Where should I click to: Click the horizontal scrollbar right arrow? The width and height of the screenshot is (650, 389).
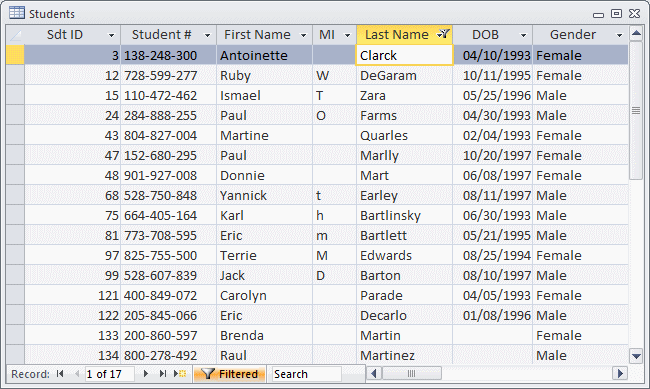(620, 374)
